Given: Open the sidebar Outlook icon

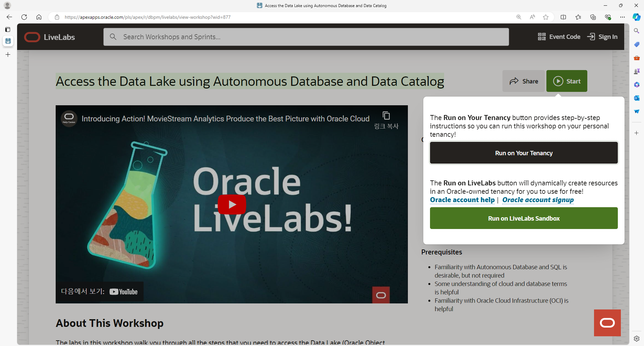Looking at the screenshot, I should (637, 98).
